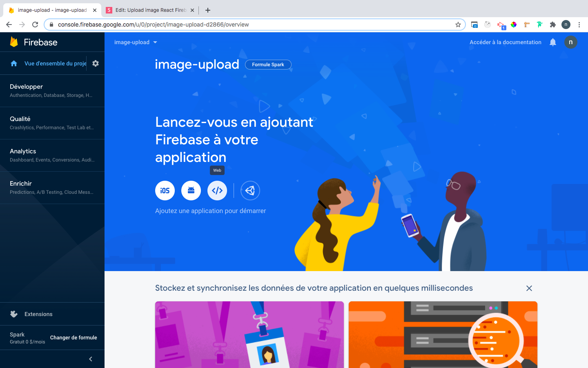Add an Android app to the project
The image size is (588, 368).
(191, 191)
